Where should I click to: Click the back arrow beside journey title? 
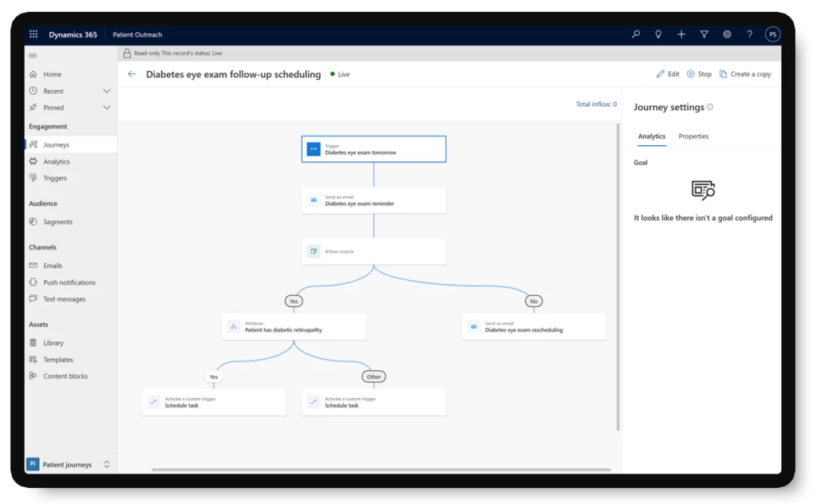[132, 74]
